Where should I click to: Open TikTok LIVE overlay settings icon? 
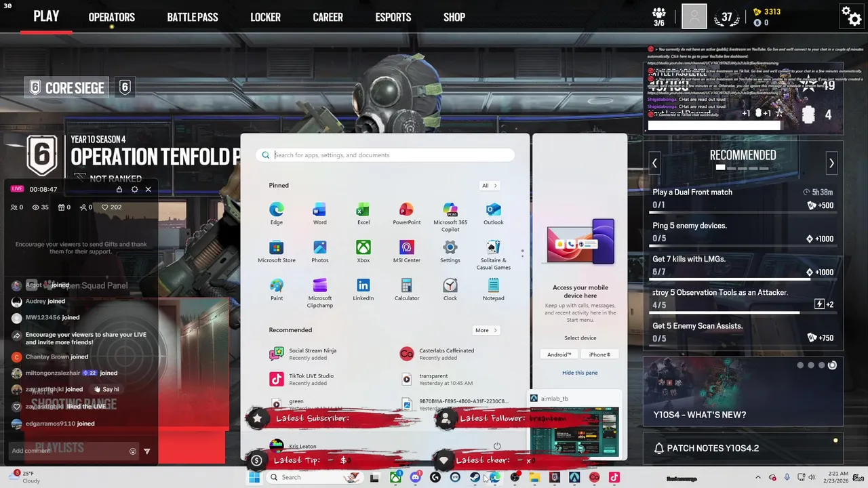[134, 189]
